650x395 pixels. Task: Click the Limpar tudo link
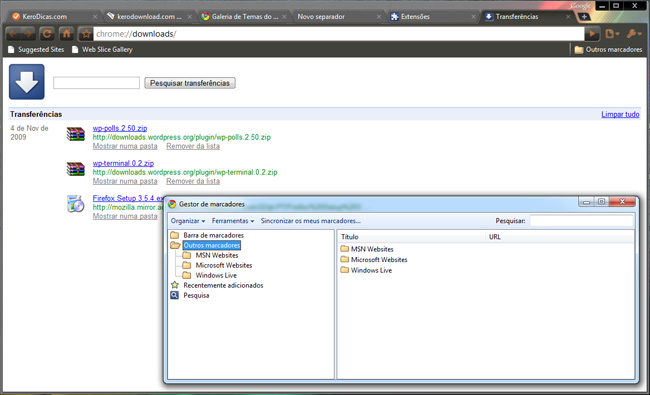tap(620, 114)
